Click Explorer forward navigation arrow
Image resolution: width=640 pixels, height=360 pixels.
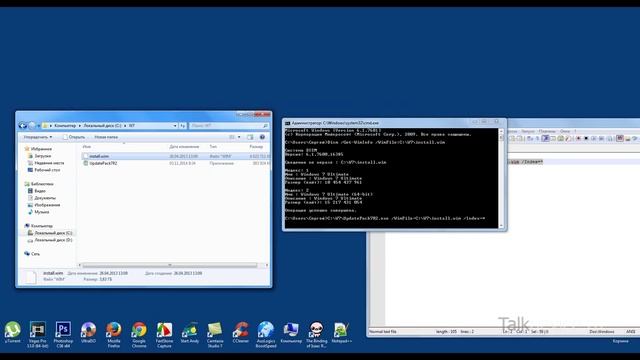(32, 126)
